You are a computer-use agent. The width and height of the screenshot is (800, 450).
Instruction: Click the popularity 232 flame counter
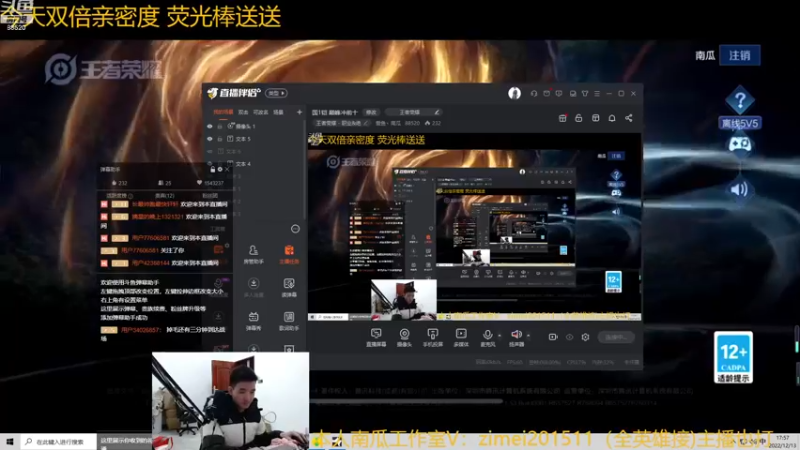pyautogui.click(x=433, y=123)
